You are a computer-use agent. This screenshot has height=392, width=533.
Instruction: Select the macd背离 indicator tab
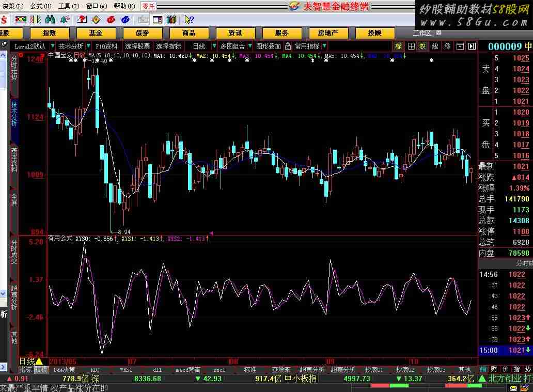coord(188,370)
